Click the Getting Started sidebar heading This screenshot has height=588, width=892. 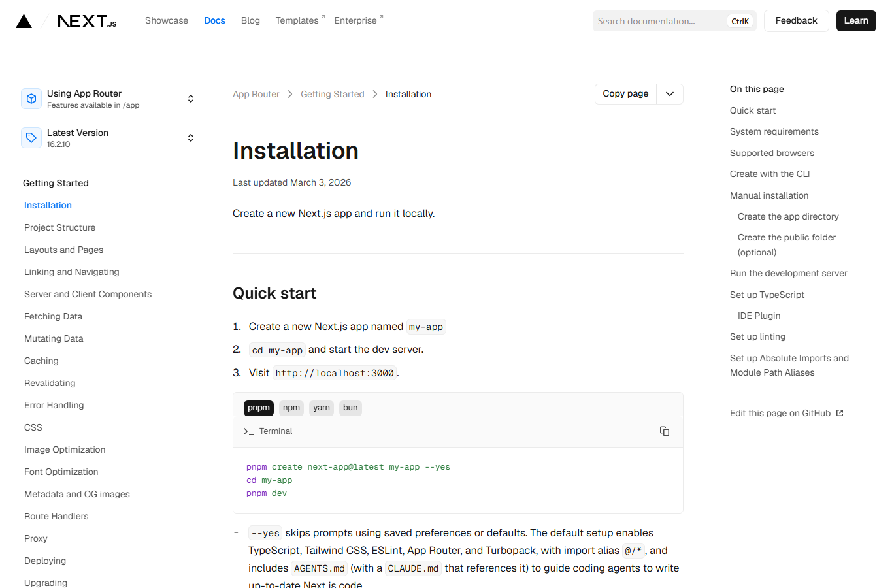tap(56, 183)
